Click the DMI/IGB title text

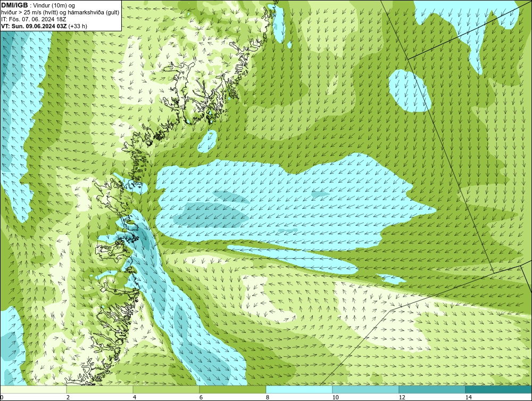tap(14, 5)
